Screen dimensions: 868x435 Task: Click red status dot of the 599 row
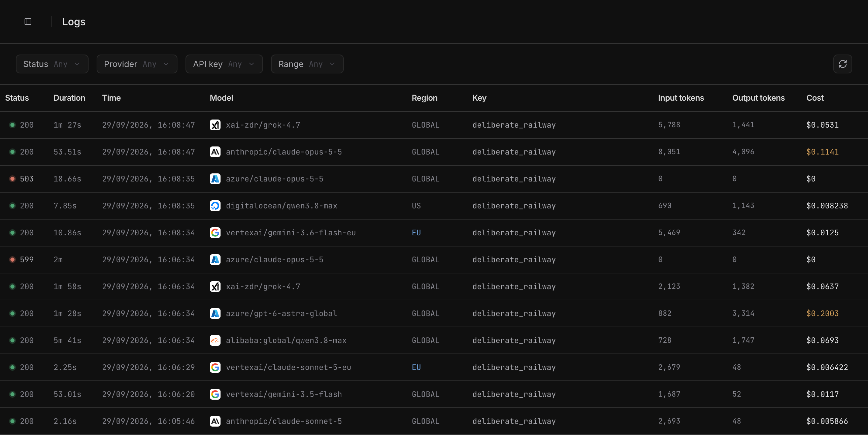point(12,260)
